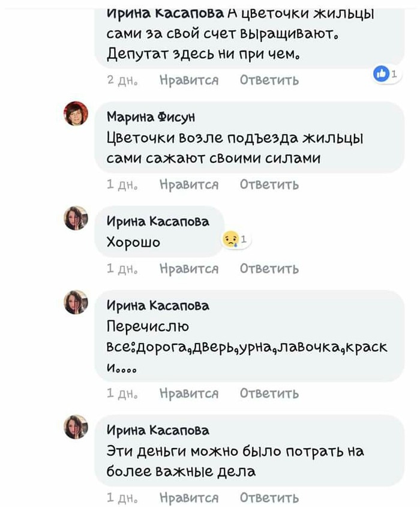420x507 pixels.
Task: Click name Ирина Касапова above "Перечислю"
Action: point(158,306)
